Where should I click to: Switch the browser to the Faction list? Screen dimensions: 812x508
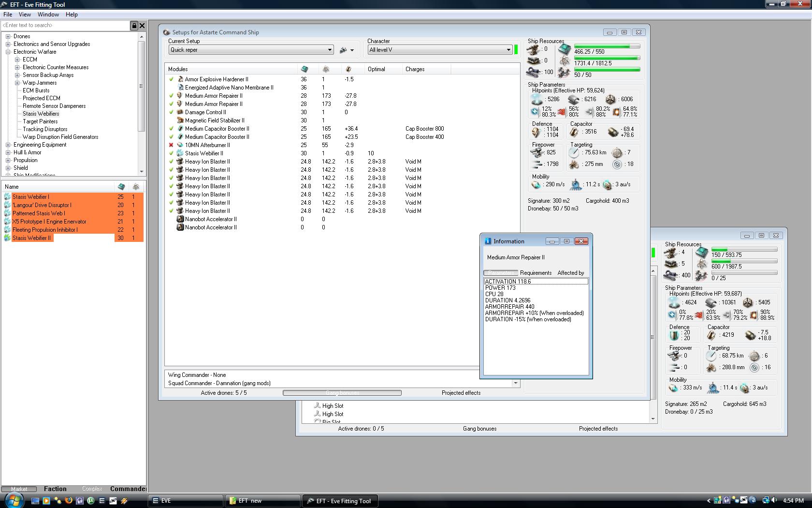[55, 489]
